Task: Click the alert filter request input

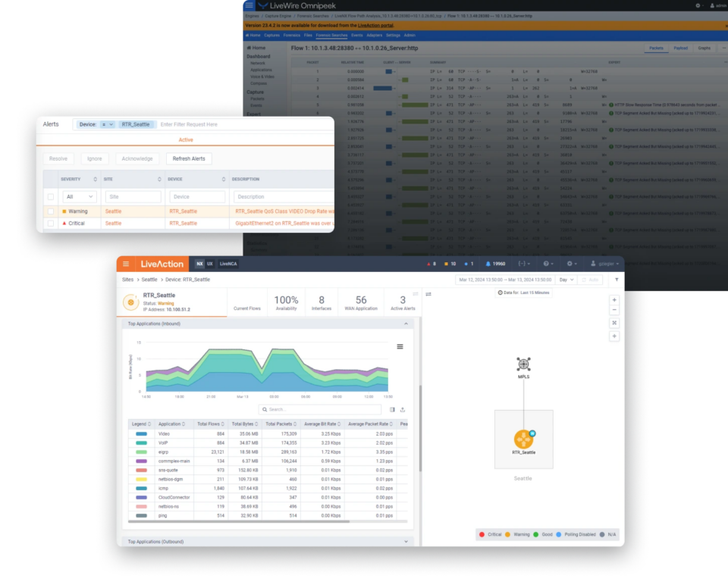Action: [x=244, y=124]
